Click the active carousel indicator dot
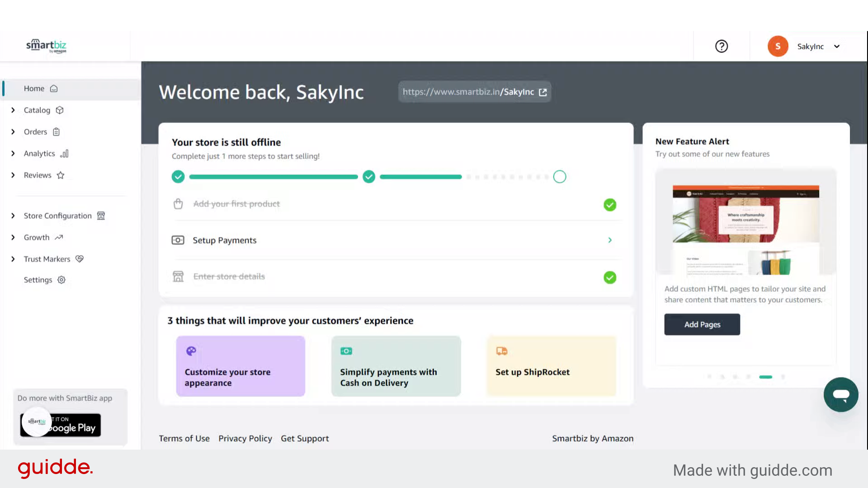Screen dimensions: 868x488 (766, 377)
